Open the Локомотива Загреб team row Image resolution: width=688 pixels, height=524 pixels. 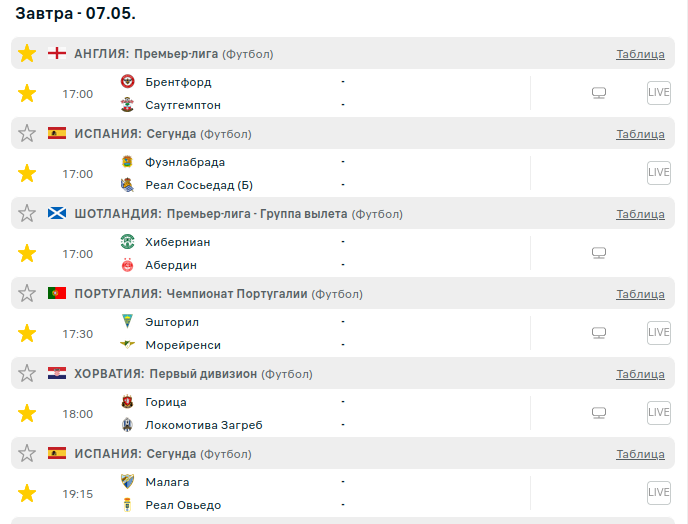point(203,425)
